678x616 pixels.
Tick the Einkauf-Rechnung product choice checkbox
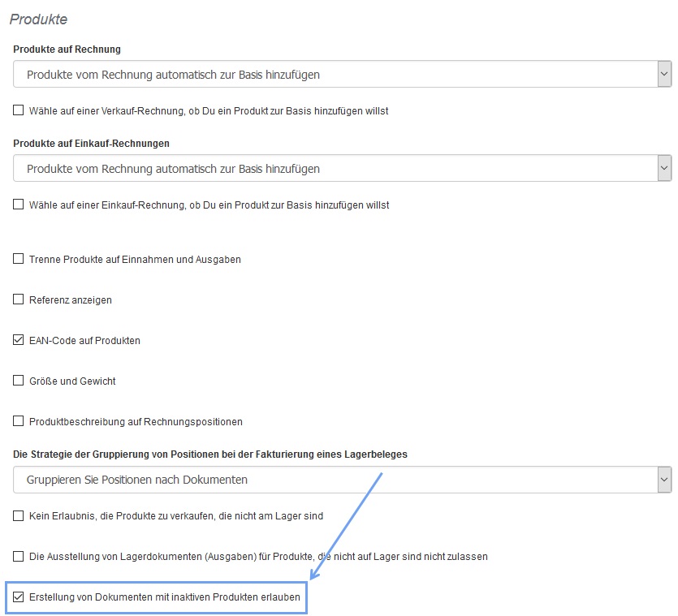[18, 204]
